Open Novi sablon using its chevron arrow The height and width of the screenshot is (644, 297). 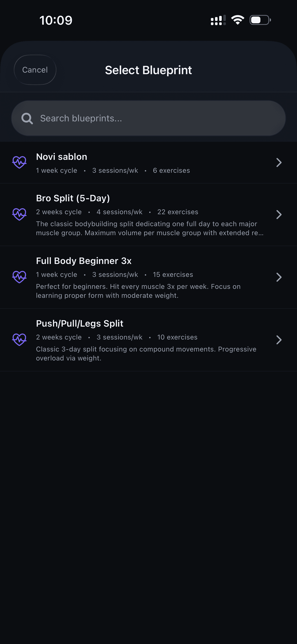point(279,163)
